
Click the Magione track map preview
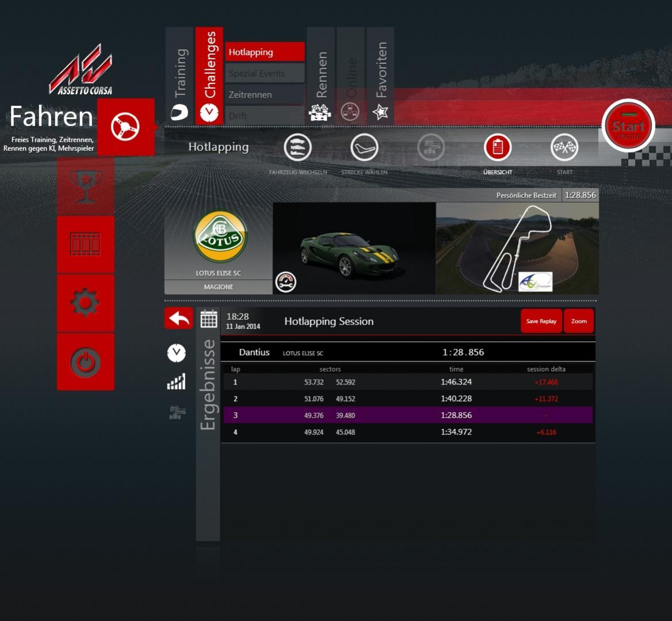click(517, 249)
